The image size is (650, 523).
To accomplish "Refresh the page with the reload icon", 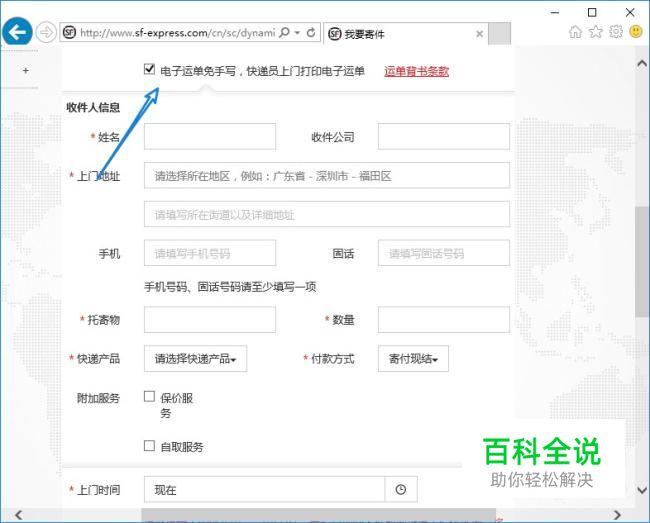I will (311, 32).
